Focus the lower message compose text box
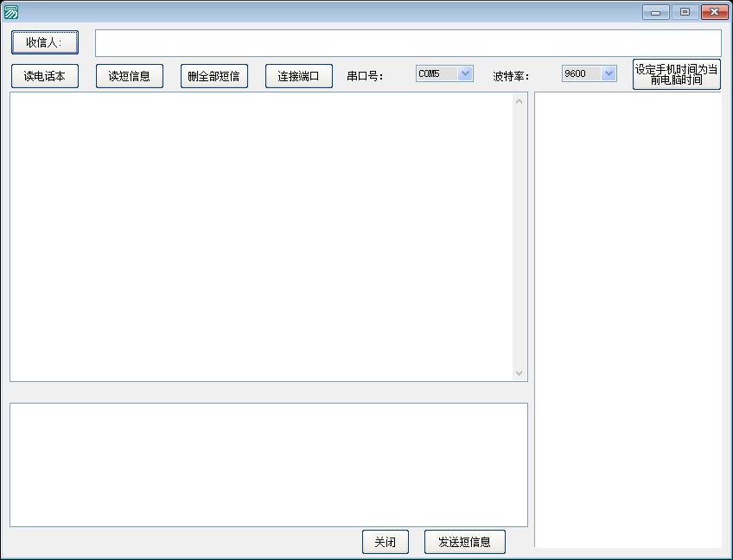733x560 pixels. [268, 464]
